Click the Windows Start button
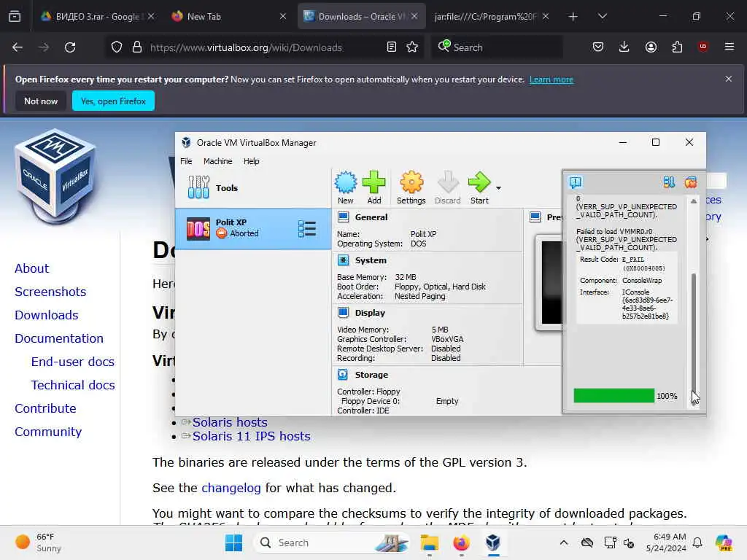 pos(233,542)
